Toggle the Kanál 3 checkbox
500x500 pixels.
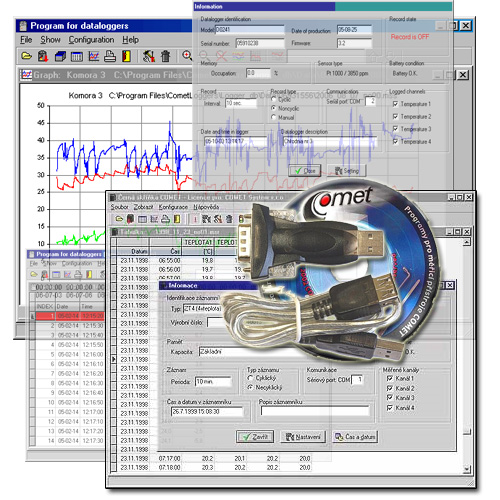pyautogui.click(x=390, y=398)
